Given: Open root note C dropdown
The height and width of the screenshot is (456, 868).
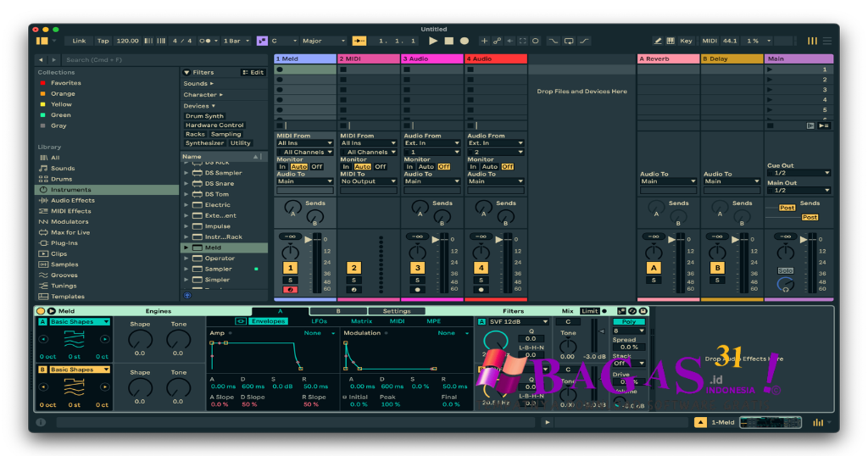Looking at the screenshot, I should click(284, 41).
